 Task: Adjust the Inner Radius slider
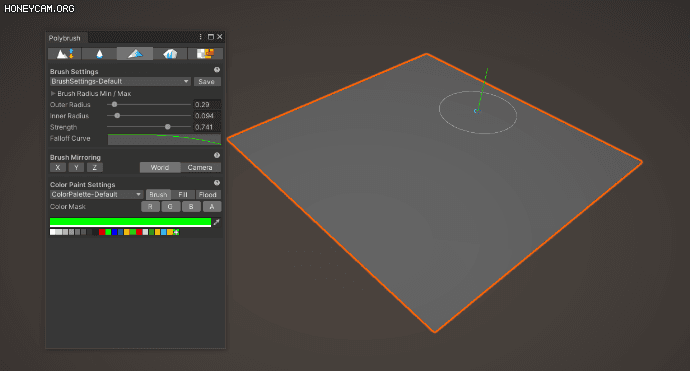tap(149, 116)
